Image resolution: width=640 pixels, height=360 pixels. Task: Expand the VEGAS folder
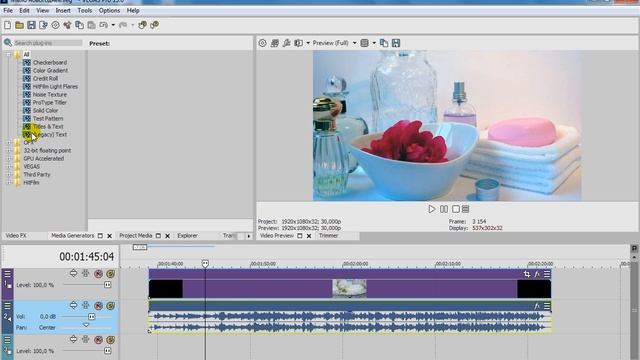click(9, 167)
